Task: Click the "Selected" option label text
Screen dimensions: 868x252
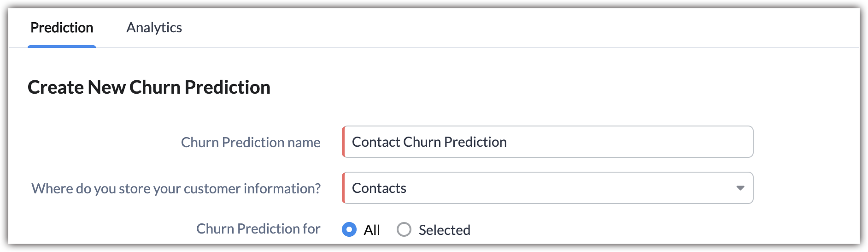Action: [444, 230]
